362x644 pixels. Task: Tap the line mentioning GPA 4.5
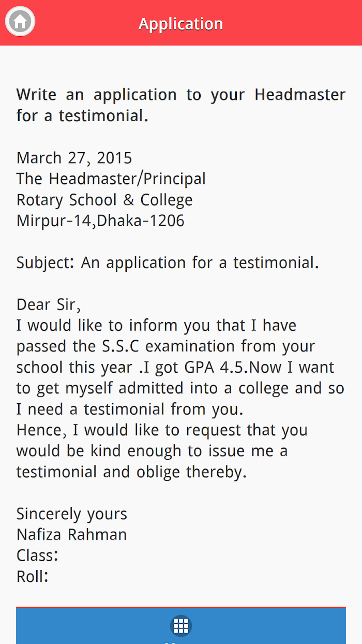pyautogui.click(x=175, y=368)
